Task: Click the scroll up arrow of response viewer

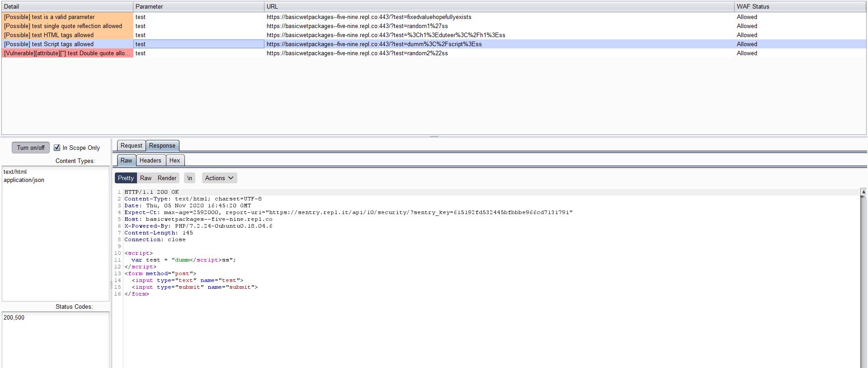Action: point(863,192)
